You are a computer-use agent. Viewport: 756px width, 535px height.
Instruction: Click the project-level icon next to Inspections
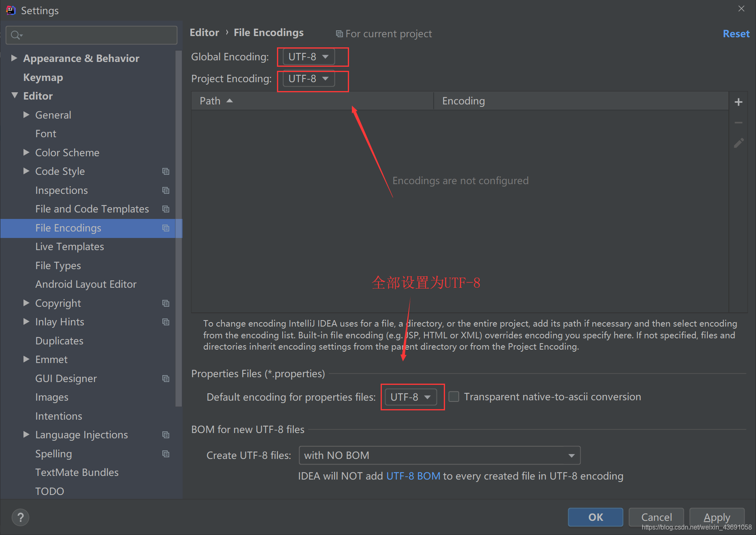click(x=166, y=190)
